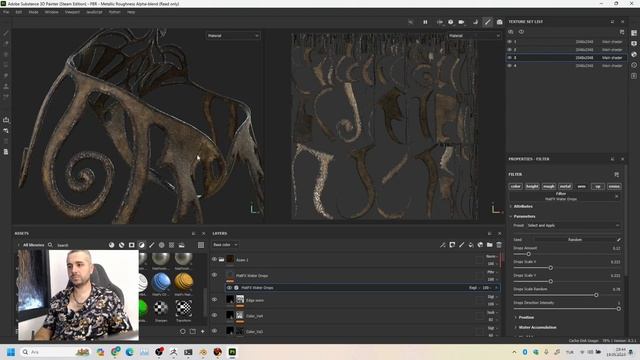Select the Projection tool in left toolbar

(6, 54)
